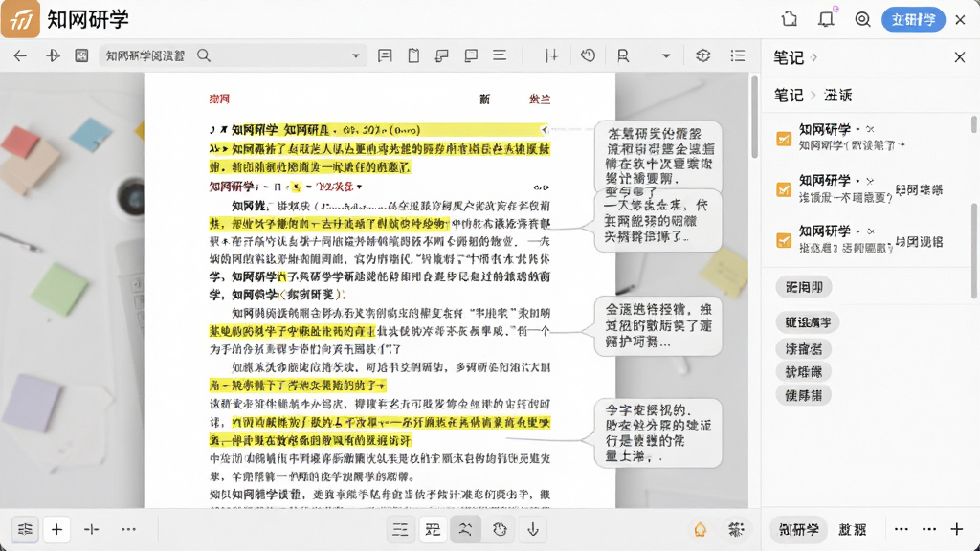Click the split divider icon bottom-left
The width and height of the screenshot is (980, 551).
91,529
